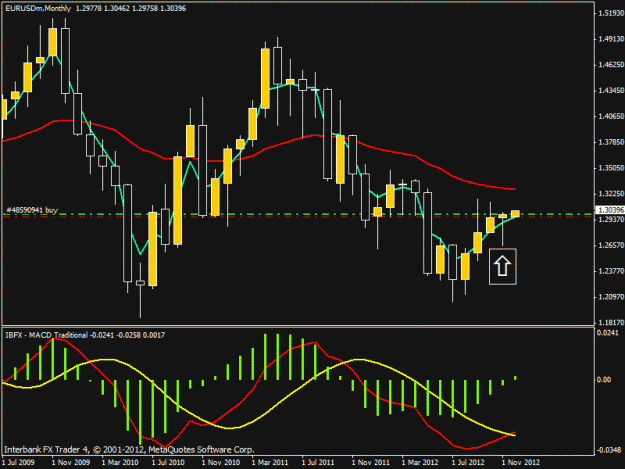Screen dimensions: 625x469
Task: Select the lowest candle's lower wick, at mid-2010
Action: point(140,301)
